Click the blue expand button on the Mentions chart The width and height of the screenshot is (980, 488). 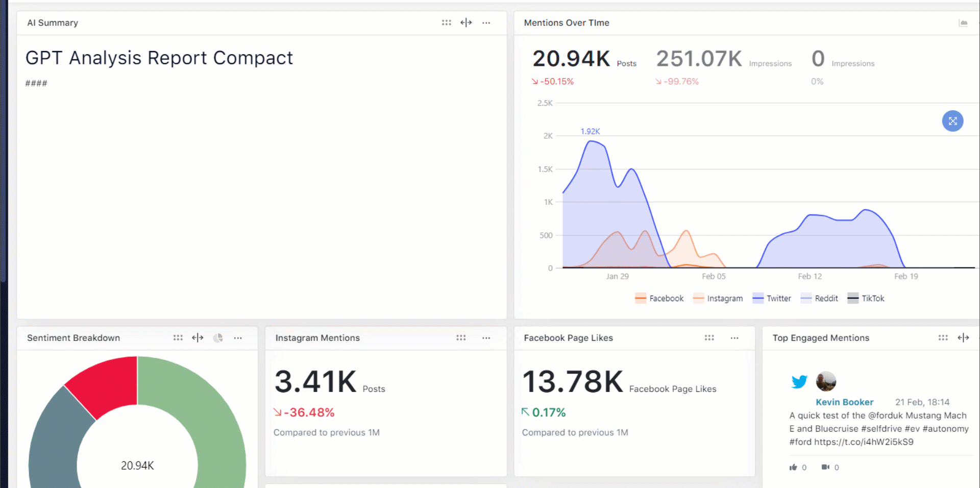(x=952, y=121)
